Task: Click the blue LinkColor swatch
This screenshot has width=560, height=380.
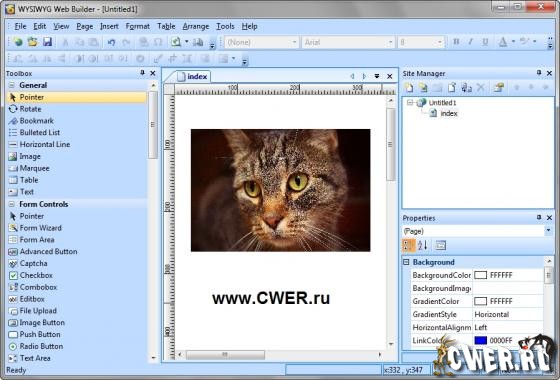Action: pyautogui.click(x=480, y=340)
